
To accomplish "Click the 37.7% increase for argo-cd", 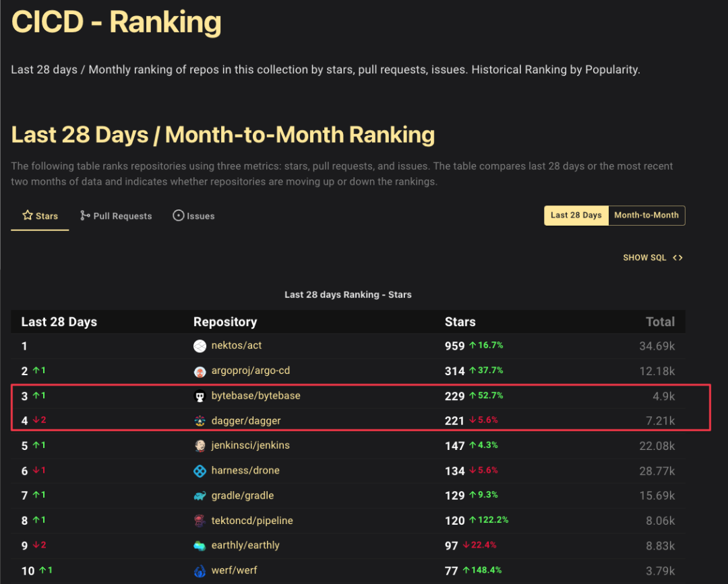I will click(486, 370).
